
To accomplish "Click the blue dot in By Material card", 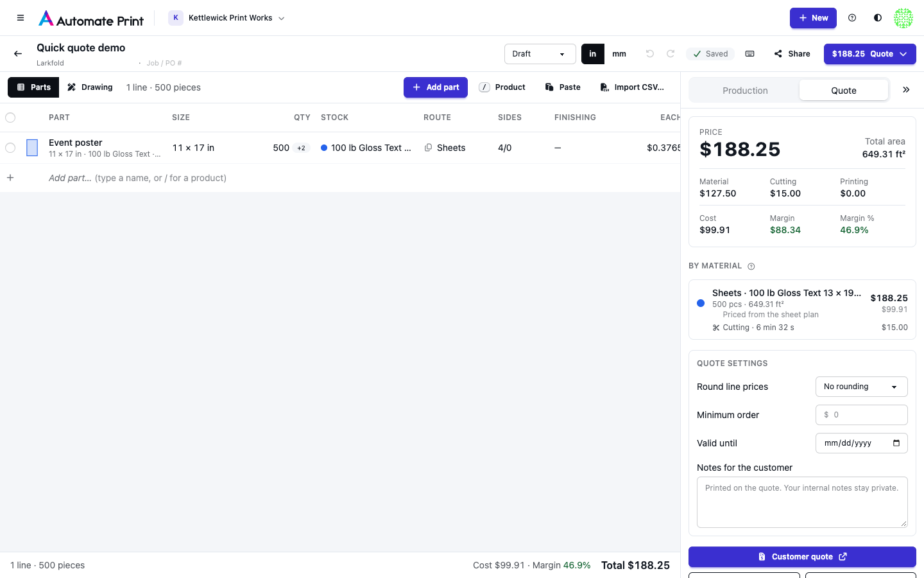I will click(701, 303).
